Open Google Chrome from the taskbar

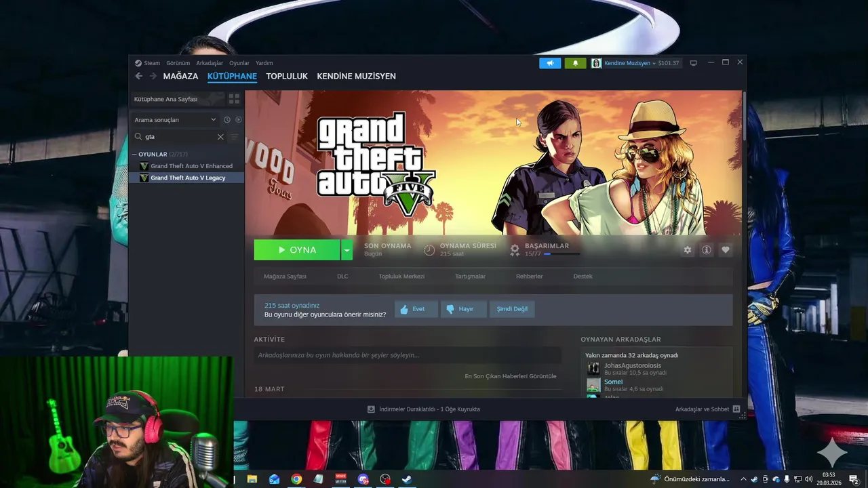pyautogui.click(x=296, y=479)
